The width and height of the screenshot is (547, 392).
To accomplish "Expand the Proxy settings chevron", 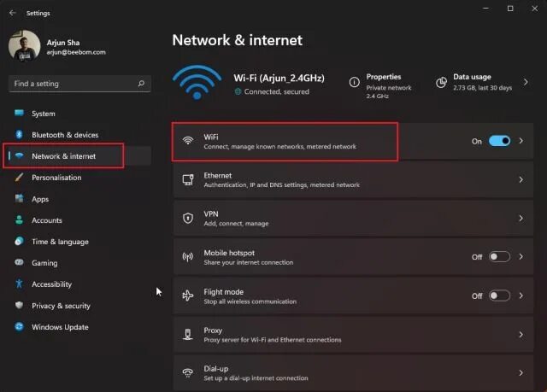I will point(521,334).
